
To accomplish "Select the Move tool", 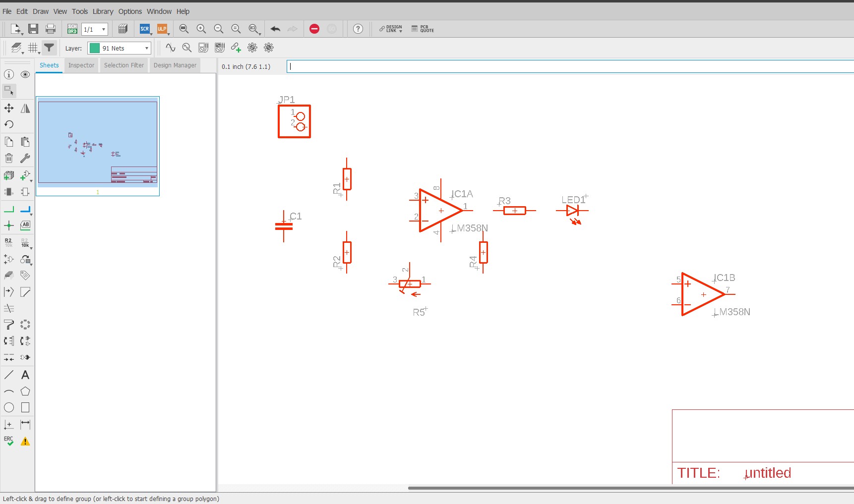I will tap(9, 108).
